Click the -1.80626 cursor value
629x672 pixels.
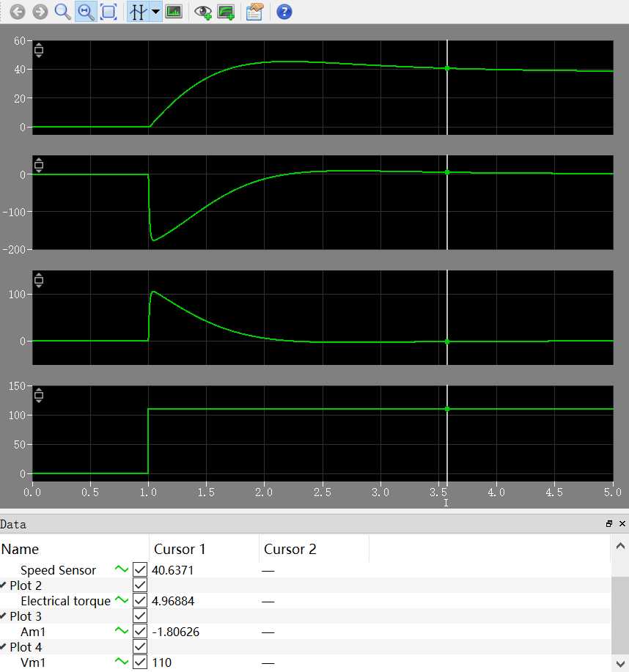point(176,632)
